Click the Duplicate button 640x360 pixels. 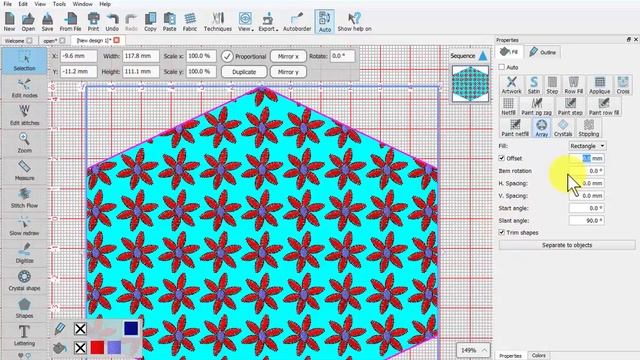244,72
